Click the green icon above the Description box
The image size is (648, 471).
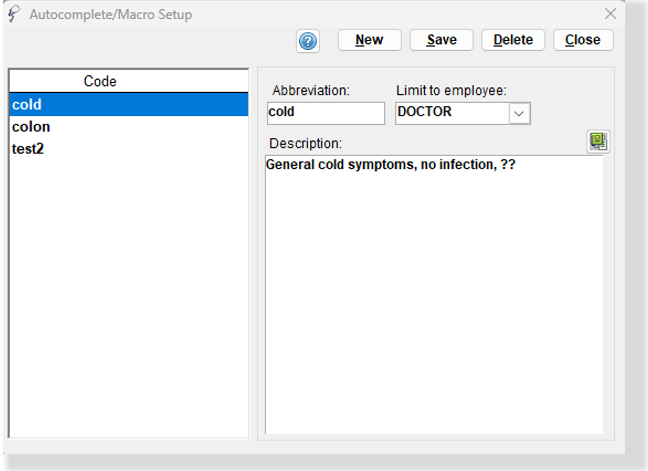598,142
